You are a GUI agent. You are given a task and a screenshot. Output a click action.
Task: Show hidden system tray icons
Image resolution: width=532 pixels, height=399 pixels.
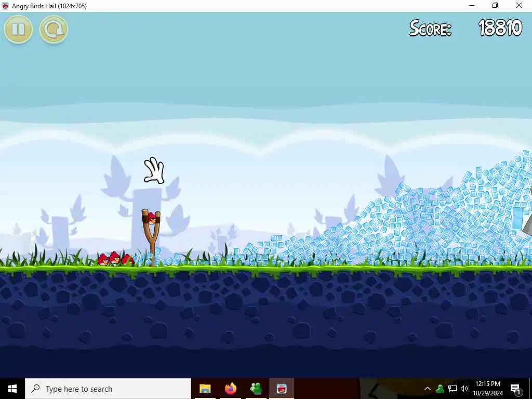pyautogui.click(x=428, y=389)
